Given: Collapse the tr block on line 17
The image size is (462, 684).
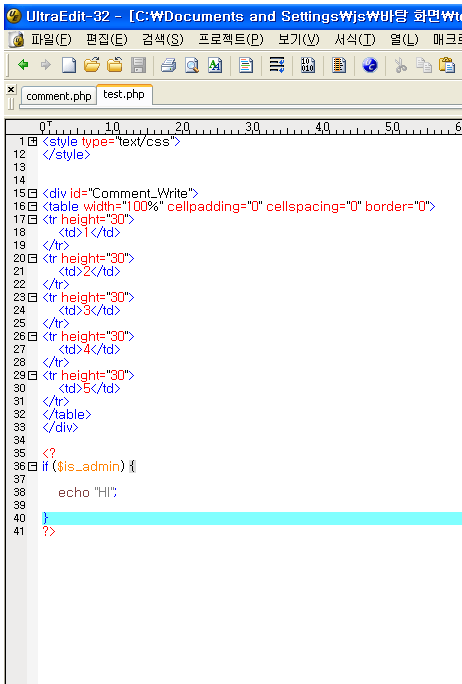Looking at the screenshot, I should [32, 219].
